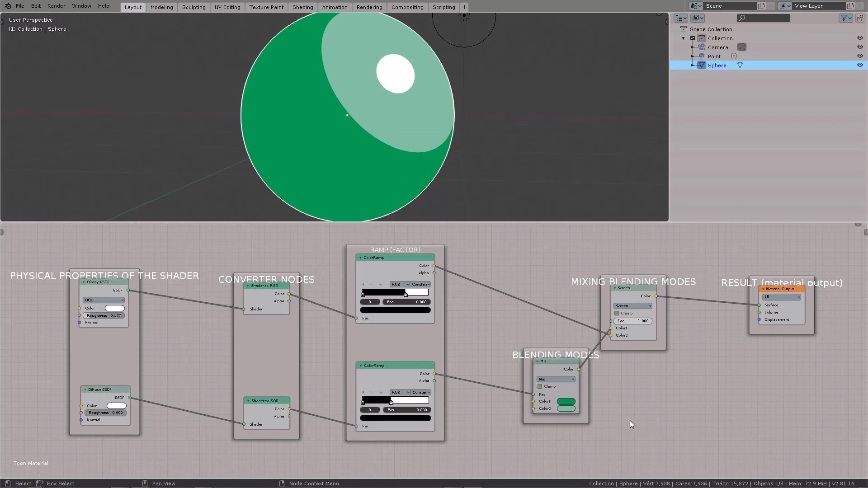This screenshot has height=488, width=868.
Task: Click the Sphere mesh data icon
Action: 740,65
